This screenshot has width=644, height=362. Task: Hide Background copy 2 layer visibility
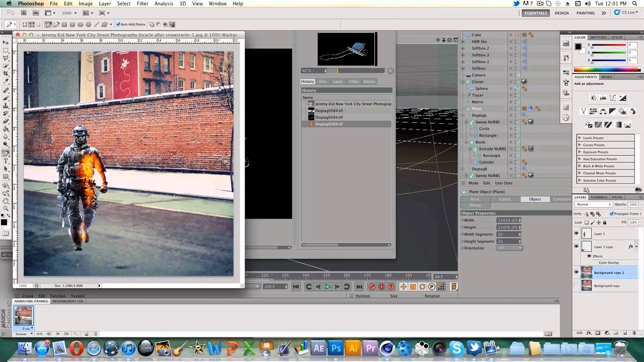click(577, 272)
